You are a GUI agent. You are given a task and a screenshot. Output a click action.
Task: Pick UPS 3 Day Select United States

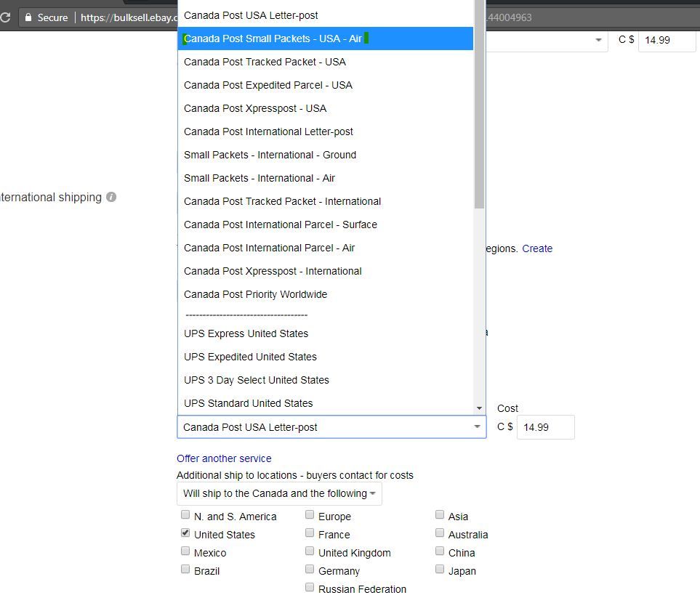326,379
